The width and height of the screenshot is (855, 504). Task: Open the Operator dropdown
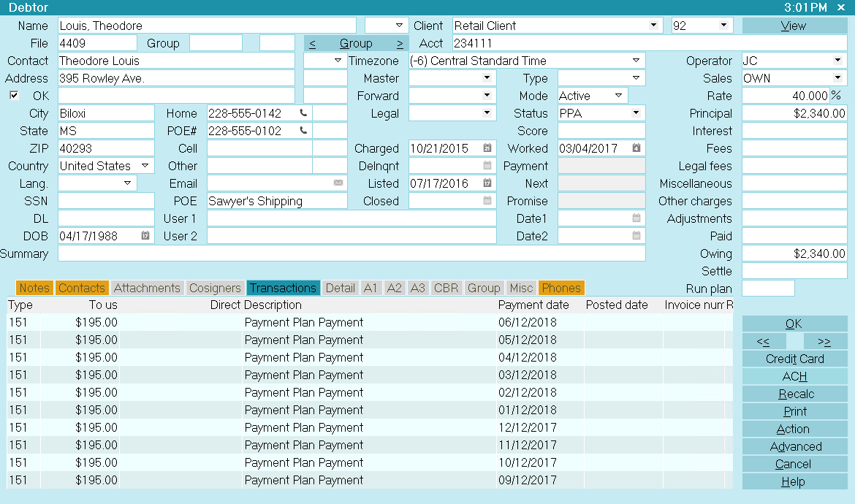pos(837,61)
